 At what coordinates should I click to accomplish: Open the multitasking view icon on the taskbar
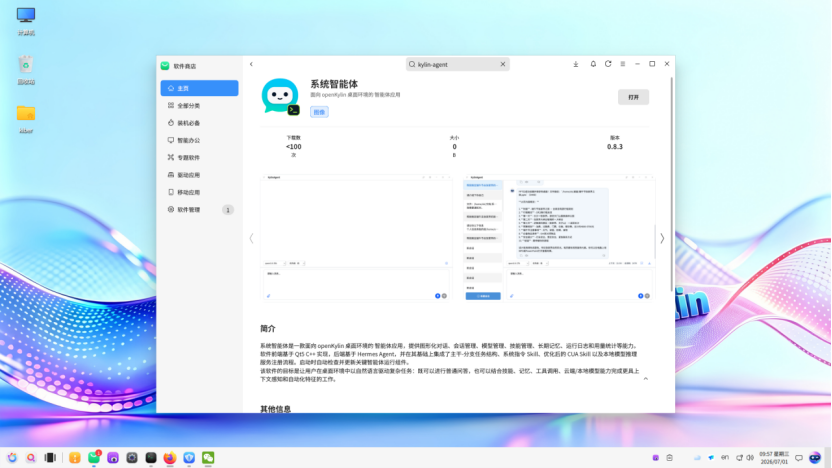coord(50,457)
